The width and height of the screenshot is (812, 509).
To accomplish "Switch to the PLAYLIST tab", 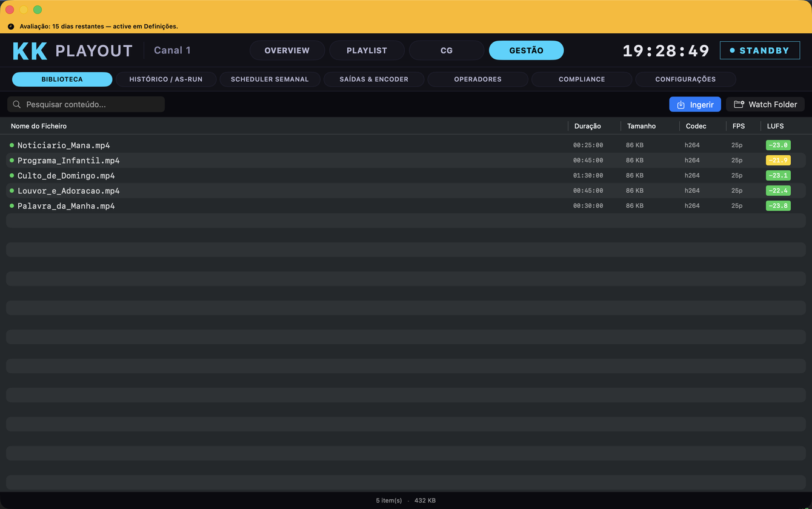I will click(367, 50).
